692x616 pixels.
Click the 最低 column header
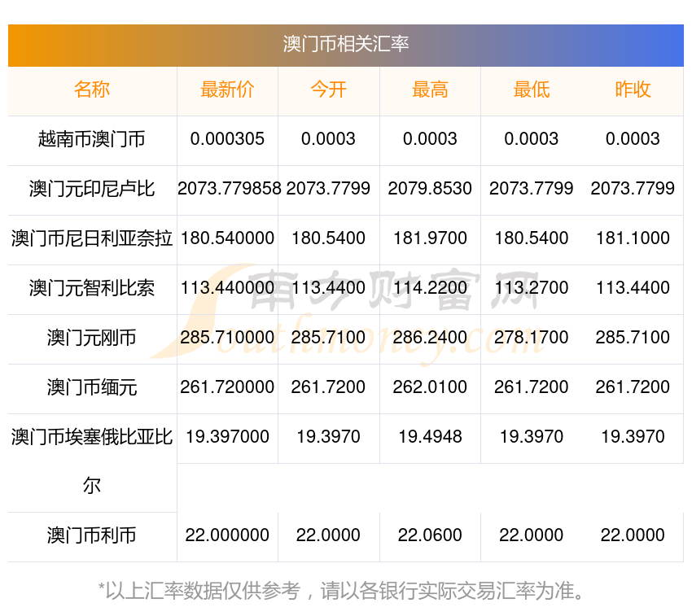point(531,90)
